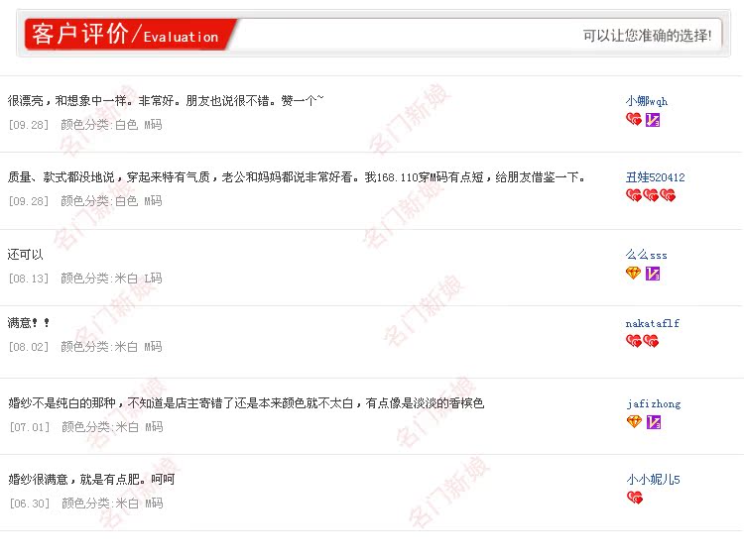Click the red 客户评价 Evaluation header tab
Viewport: 744px width, 560px height.
click(128, 34)
